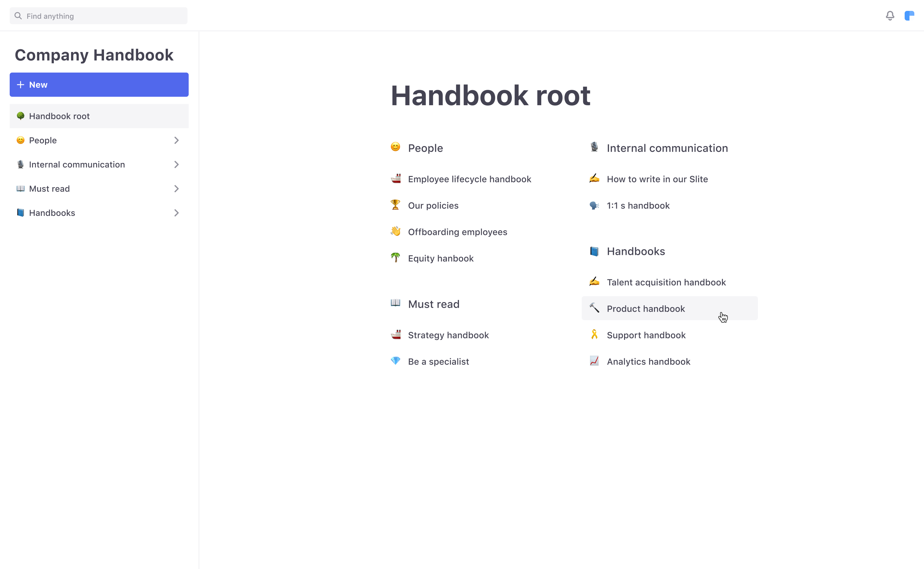Click the notification bell icon
Image resolution: width=924 pixels, height=569 pixels.
coord(890,16)
